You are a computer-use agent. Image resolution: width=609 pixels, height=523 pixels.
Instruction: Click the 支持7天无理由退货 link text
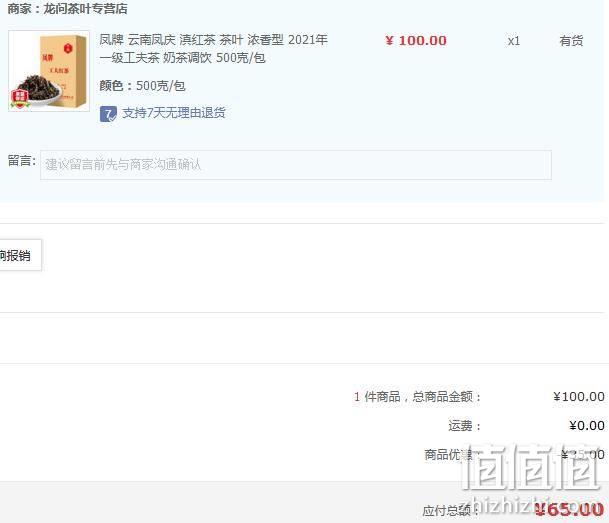(x=174, y=113)
